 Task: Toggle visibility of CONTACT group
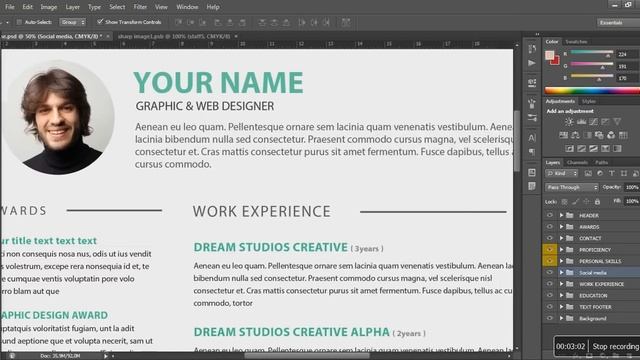550,238
